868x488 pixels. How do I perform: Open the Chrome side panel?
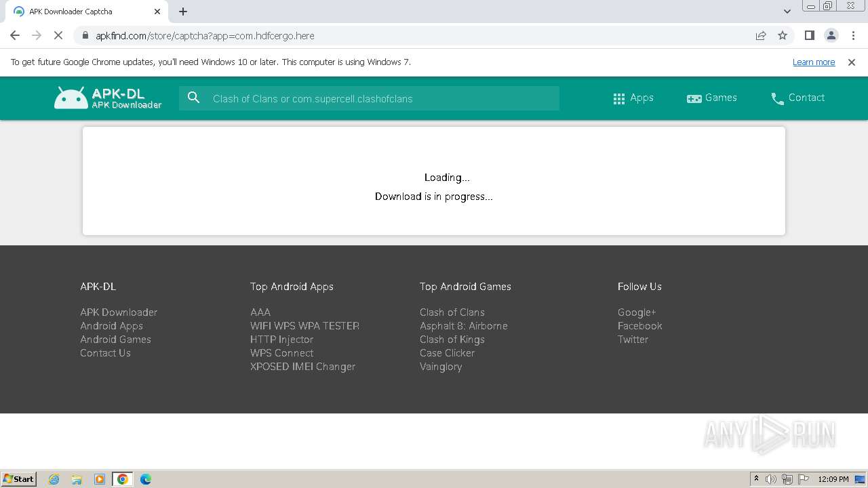(809, 35)
